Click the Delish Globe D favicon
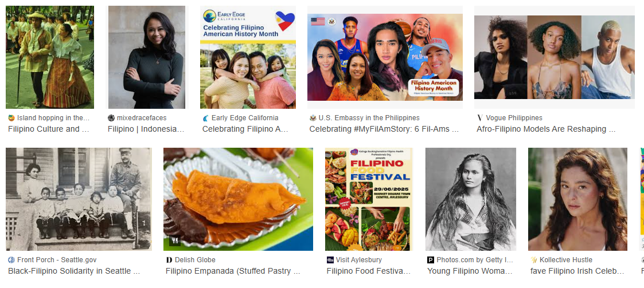 [x=169, y=260]
